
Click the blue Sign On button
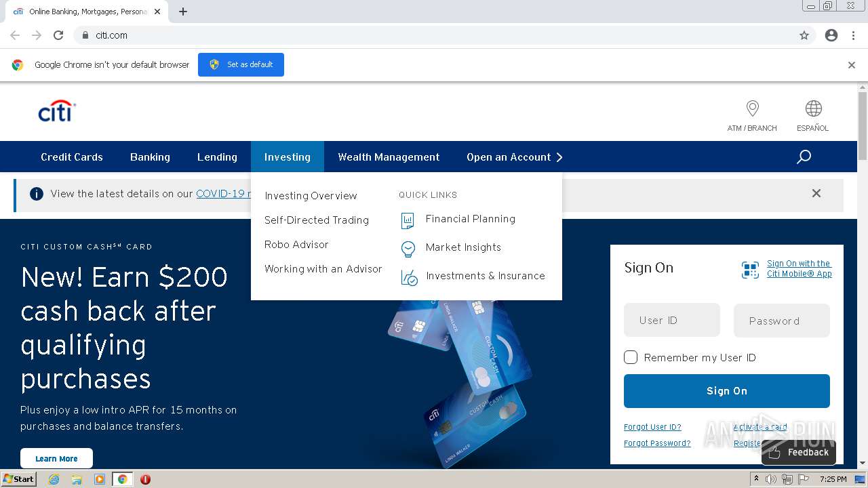tap(727, 391)
